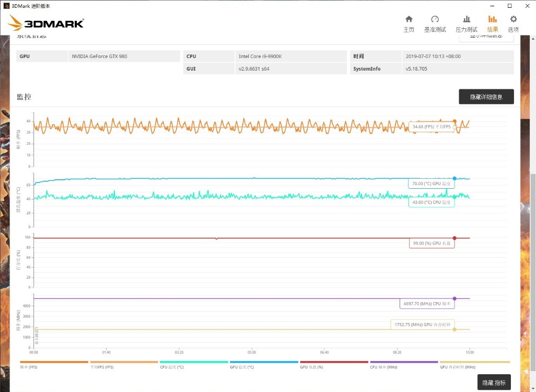The image size is (536, 392).
Task: Click the GPU label cell
Action: (x=42, y=56)
